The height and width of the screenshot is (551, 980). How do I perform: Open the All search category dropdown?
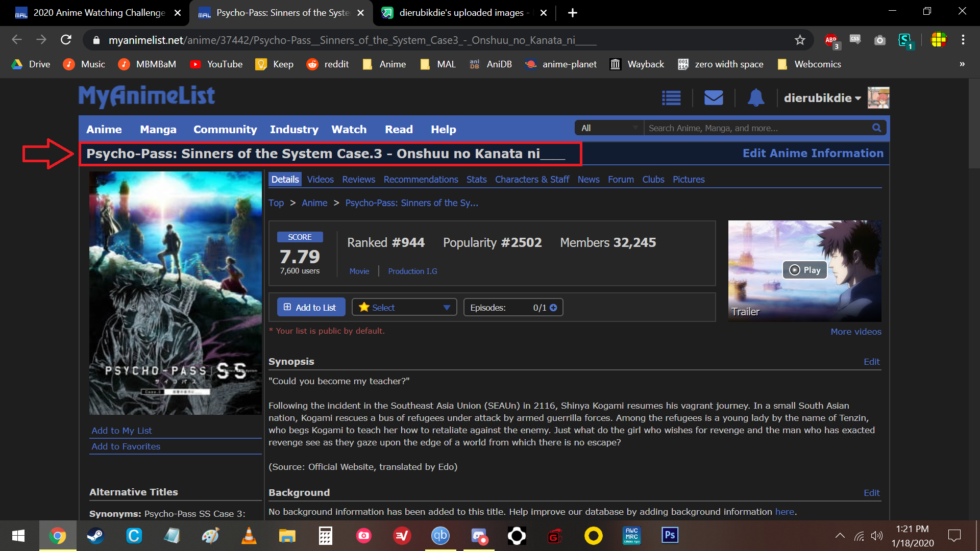609,128
